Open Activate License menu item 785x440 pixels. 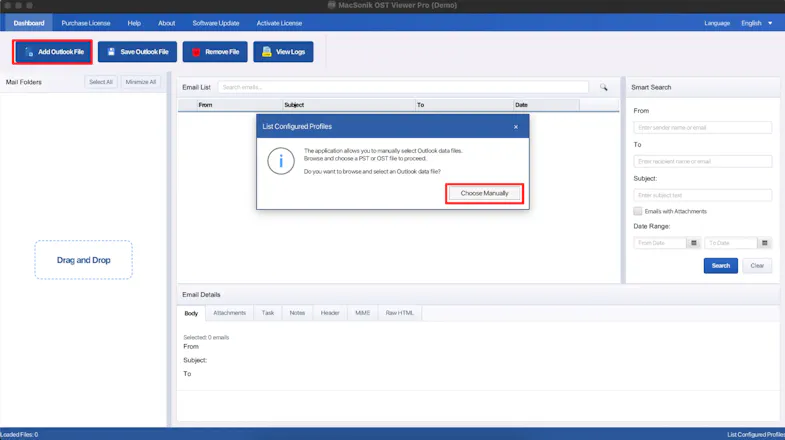point(279,23)
